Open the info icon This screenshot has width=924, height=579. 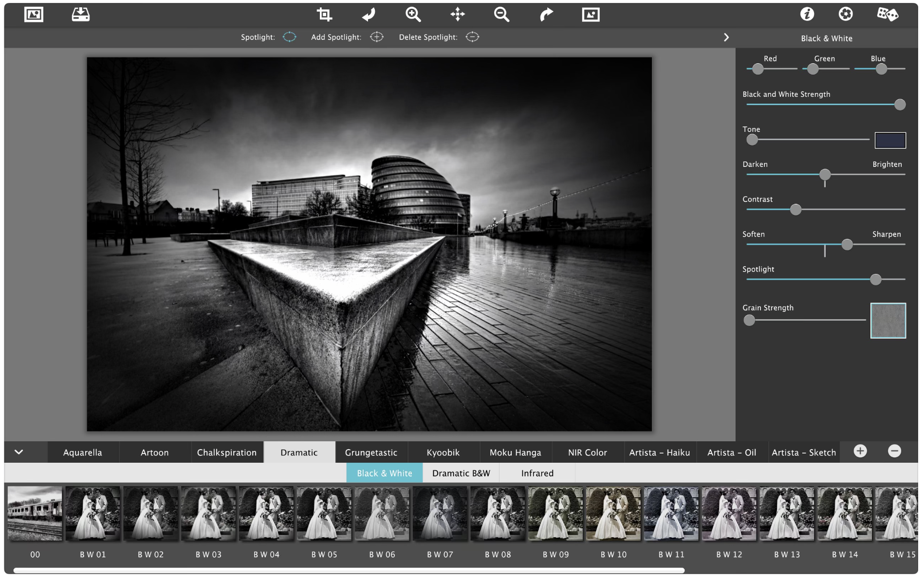tap(807, 14)
